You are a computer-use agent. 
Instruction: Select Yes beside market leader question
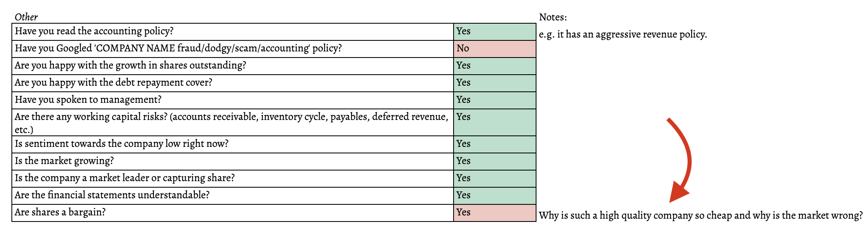(494, 178)
